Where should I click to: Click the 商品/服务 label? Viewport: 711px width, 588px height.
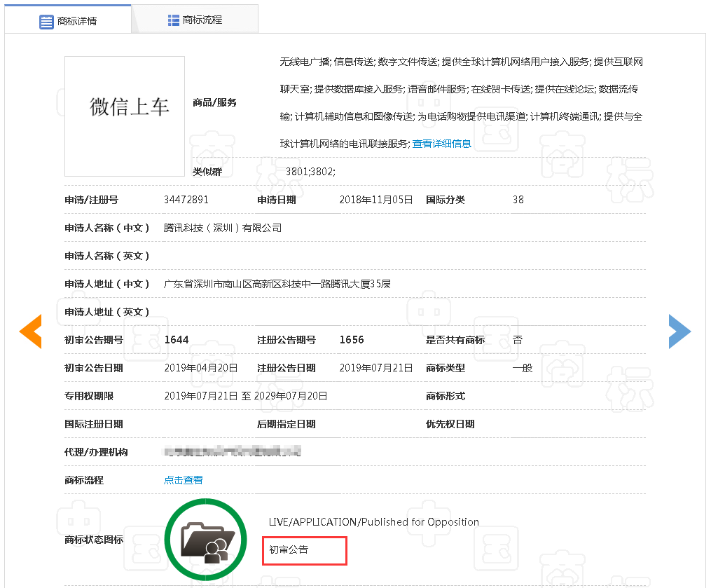pyautogui.click(x=214, y=102)
